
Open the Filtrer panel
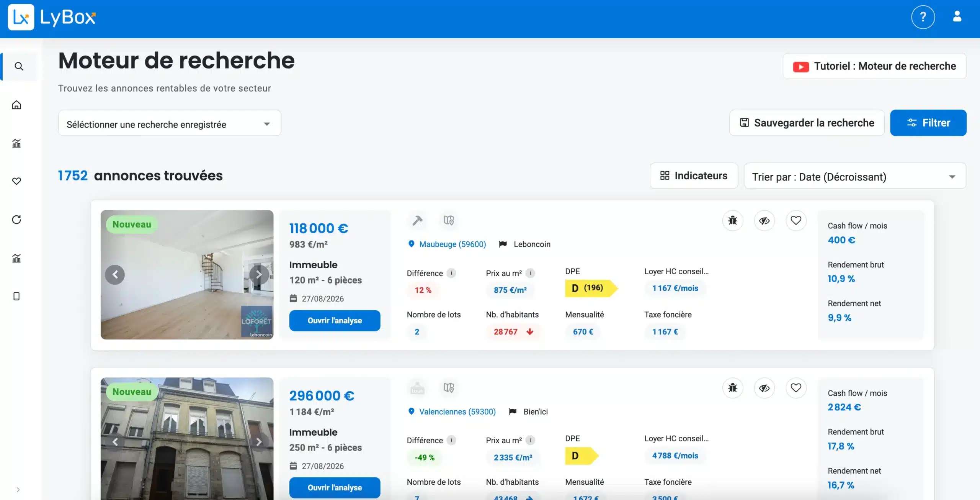[x=928, y=123]
